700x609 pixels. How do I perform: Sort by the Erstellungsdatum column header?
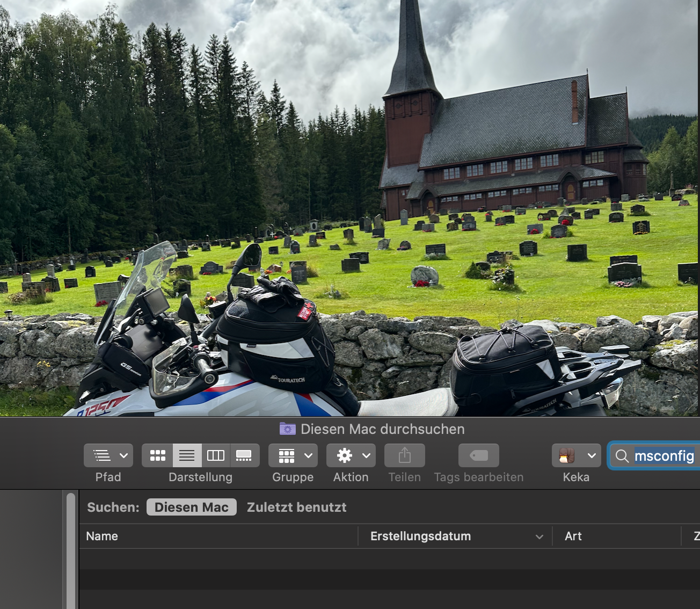(420, 536)
